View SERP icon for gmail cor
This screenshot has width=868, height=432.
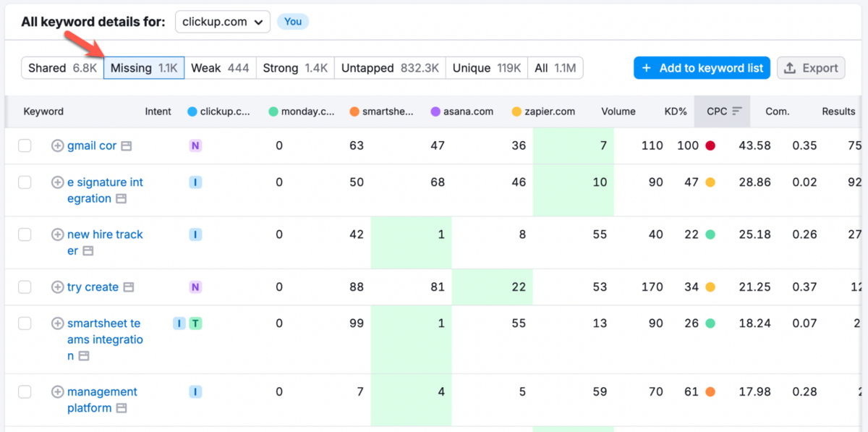coord(126,146)
